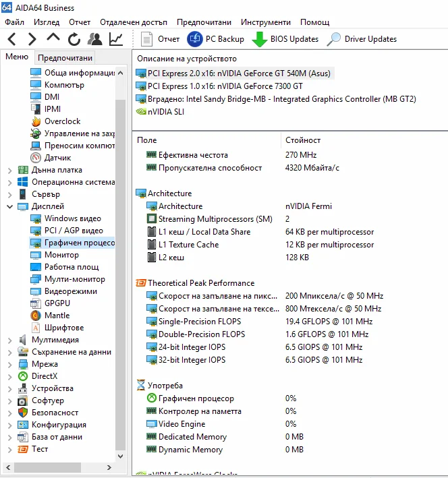Select the IPMI icon in the tree

(x=36, y=109)
